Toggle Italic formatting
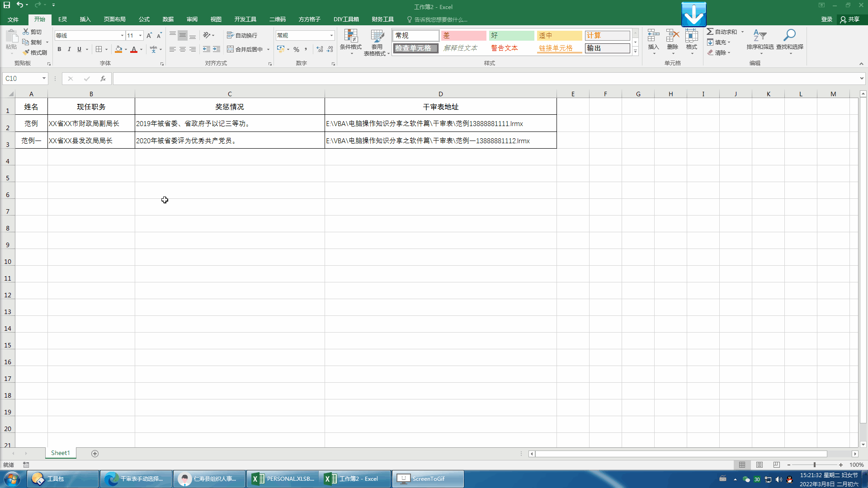Viewport: 868px width, 488px height. click(69, 49)
